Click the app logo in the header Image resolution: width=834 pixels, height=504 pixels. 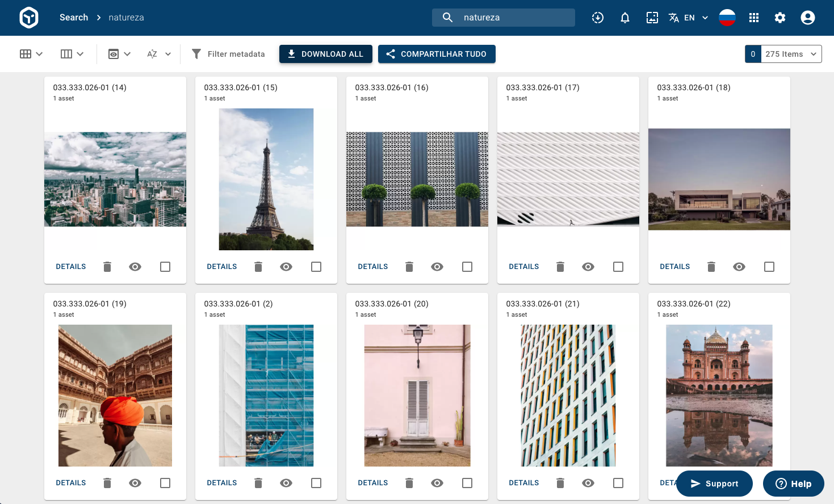click(29, 18)
